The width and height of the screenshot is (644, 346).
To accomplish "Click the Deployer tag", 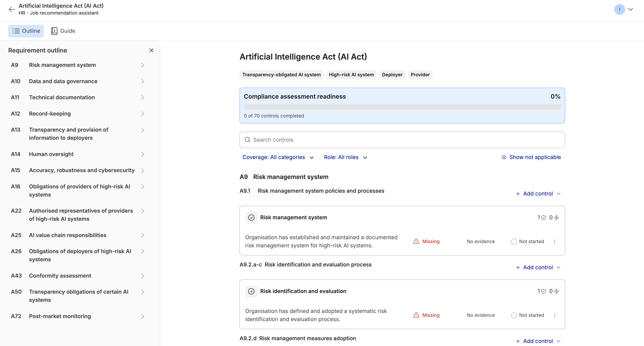I will click(x=392, y=75).
